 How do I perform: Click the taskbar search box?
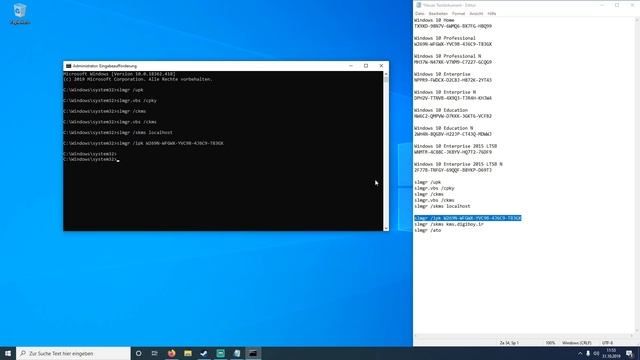point(73,353)
